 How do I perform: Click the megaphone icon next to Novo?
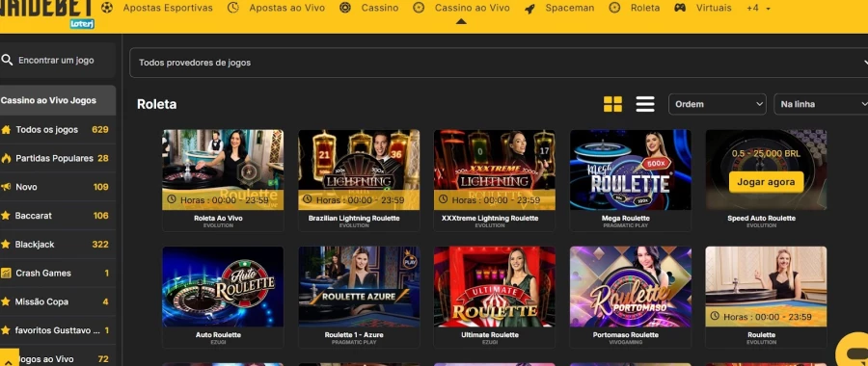click(6, 187)
